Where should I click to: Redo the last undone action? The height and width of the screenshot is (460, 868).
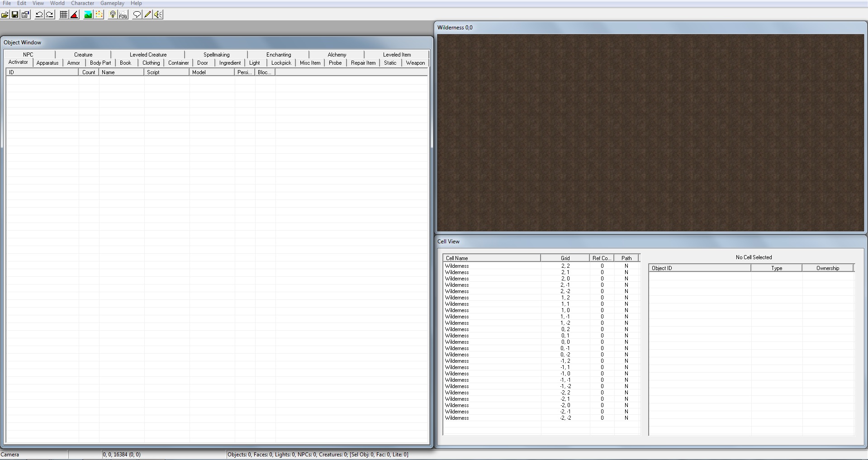[50, 14]
